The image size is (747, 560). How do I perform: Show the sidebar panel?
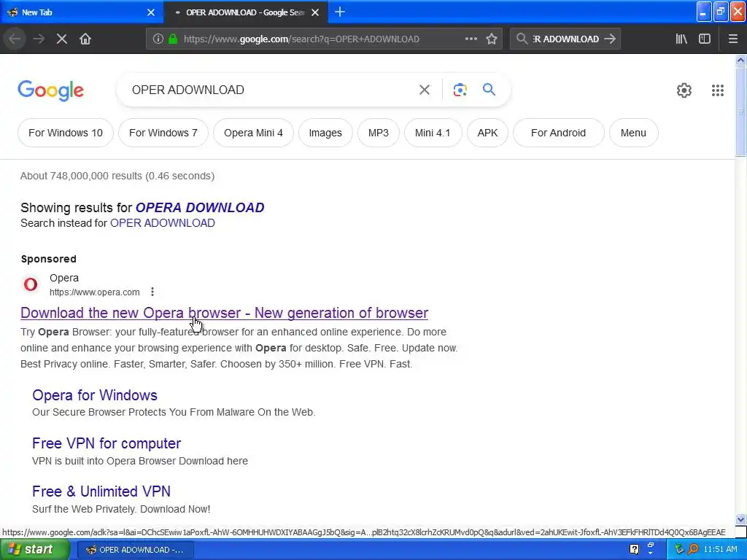click(x=705, y=39)
